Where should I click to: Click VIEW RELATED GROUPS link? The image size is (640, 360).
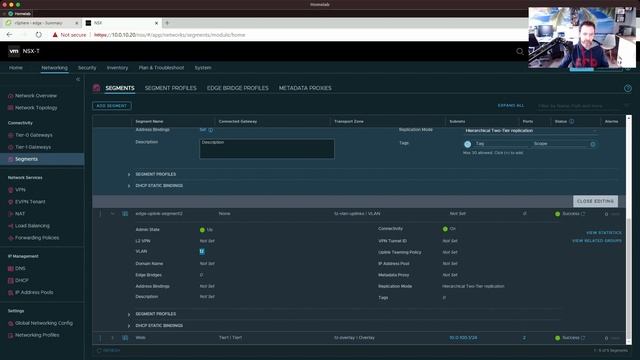[597, 241]
